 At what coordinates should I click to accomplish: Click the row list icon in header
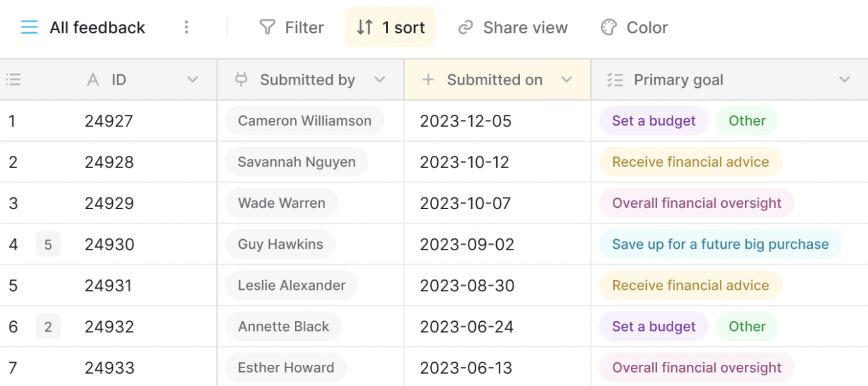coord(13,80)
